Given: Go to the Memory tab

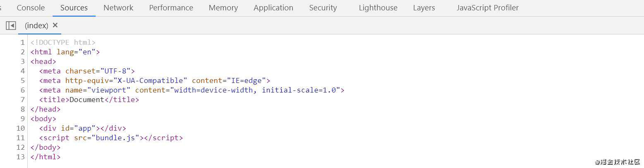Looking at the screenshot, I should point(223,8).
